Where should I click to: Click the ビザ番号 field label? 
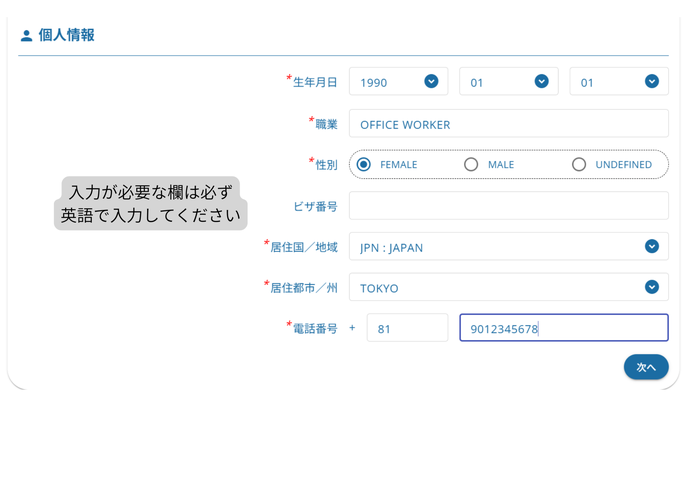tap(315, 206)
